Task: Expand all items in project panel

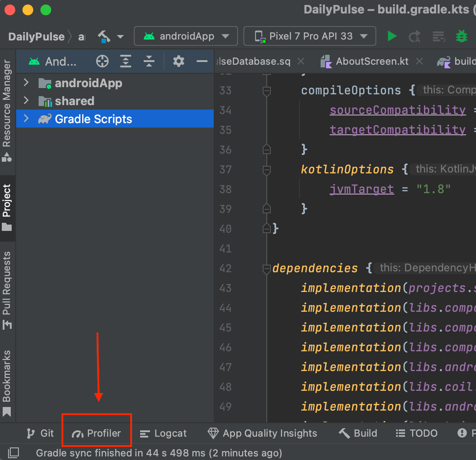Action: [x=126, y=62]
